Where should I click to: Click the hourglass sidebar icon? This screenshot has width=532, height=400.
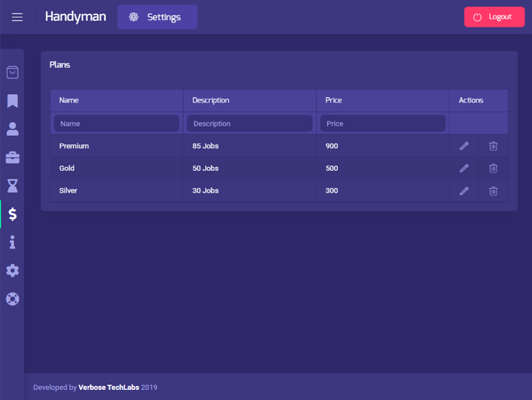pyautogui.click(x=12, y=186)
